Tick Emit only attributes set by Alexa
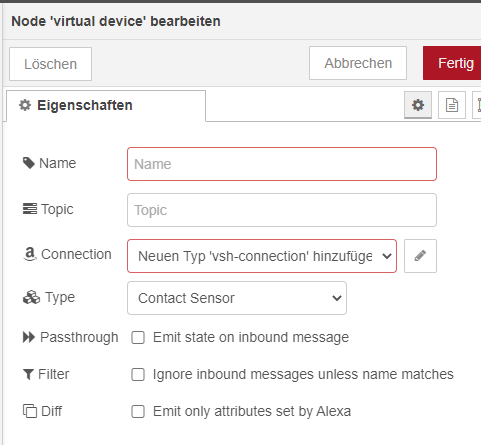Image resolution: width=481 pixels, height=445 pixels. [138, 411]
